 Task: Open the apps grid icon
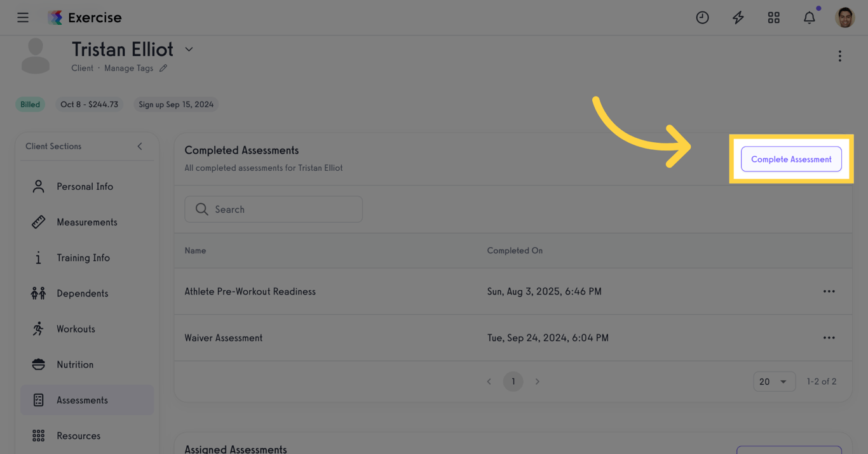(773, 18)
